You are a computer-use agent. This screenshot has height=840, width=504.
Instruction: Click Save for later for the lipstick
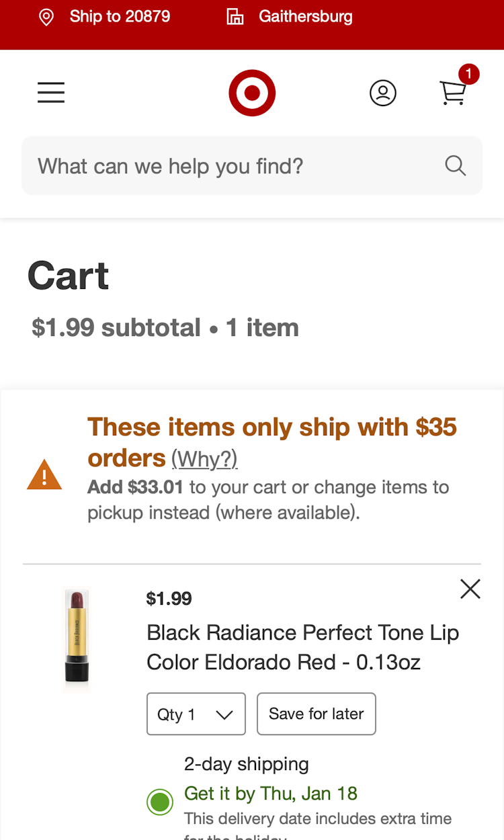click(x=316, y=714)
